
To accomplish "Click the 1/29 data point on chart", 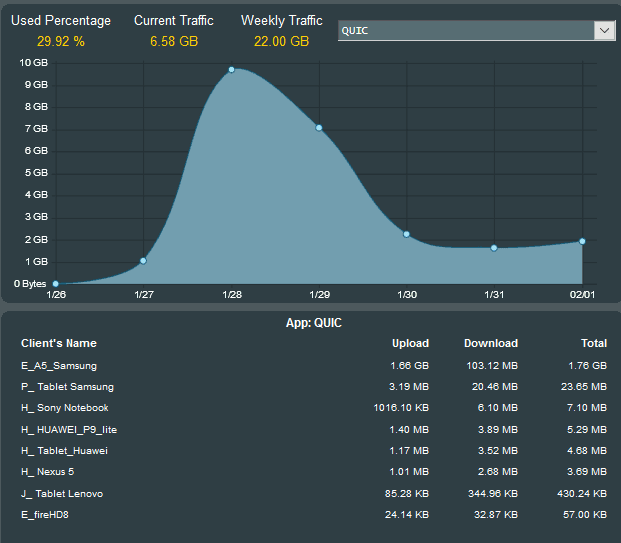I will click(319, 128).
